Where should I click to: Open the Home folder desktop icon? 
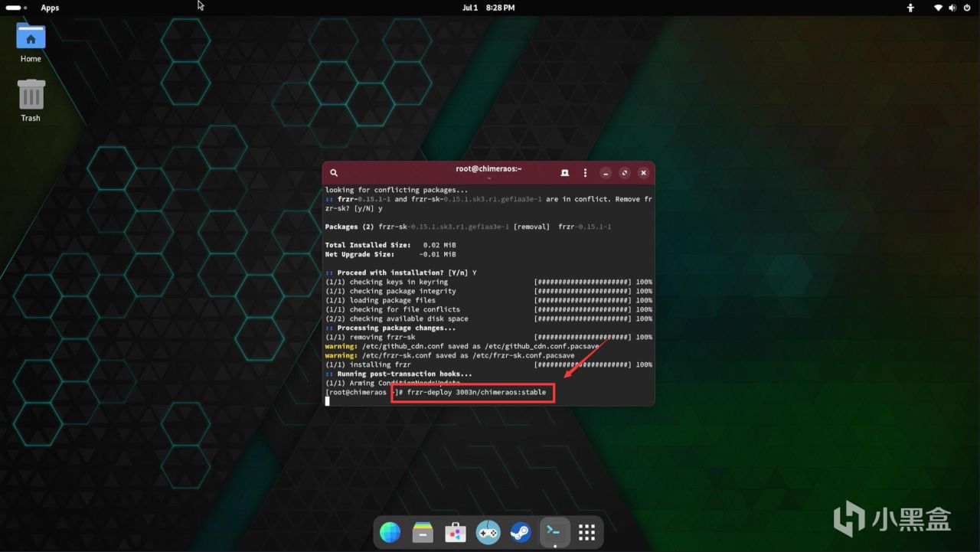click(x=31, y=42)
